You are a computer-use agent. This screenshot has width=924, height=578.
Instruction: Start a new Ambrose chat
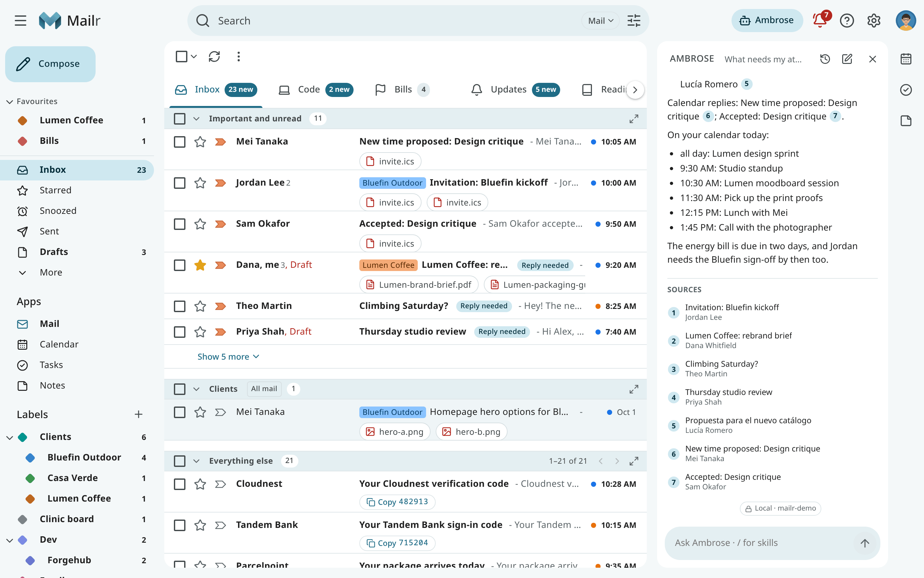pyautogui.click(x=847, y=59)
